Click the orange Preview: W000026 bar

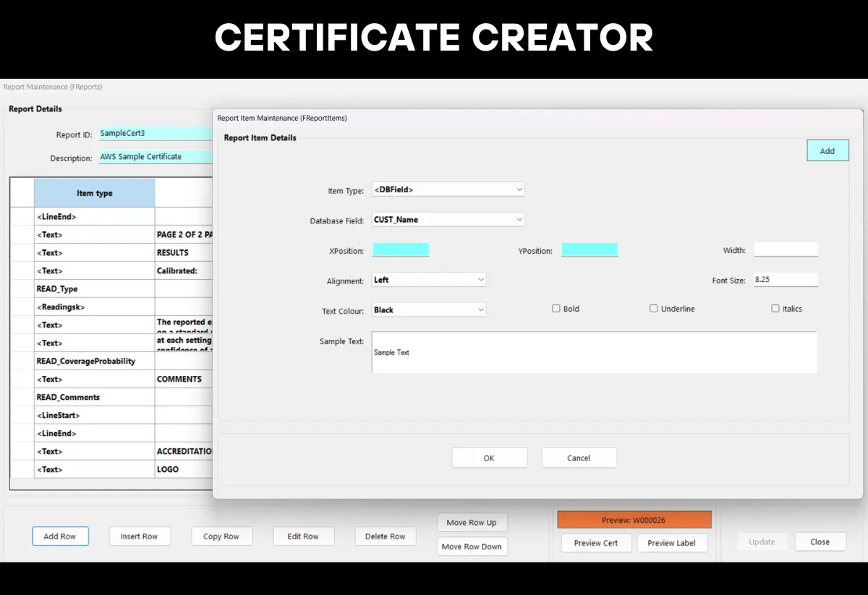(634, 519)
